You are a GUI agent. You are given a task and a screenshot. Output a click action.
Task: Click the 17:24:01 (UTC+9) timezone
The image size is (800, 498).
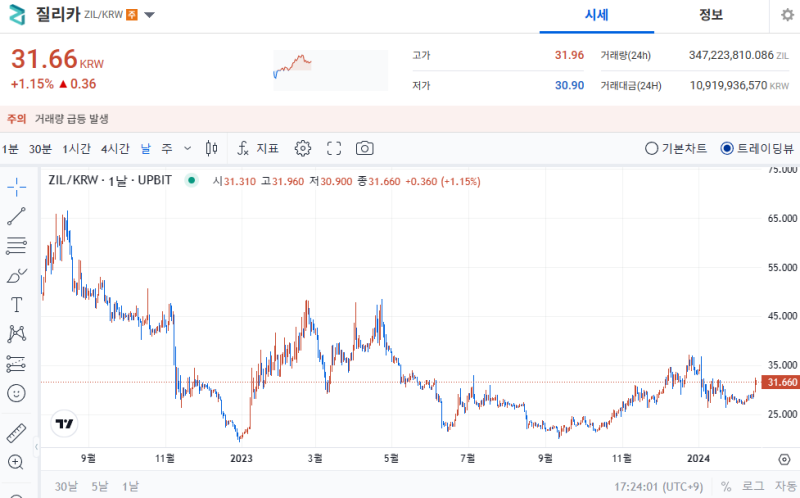pos(658,486)
